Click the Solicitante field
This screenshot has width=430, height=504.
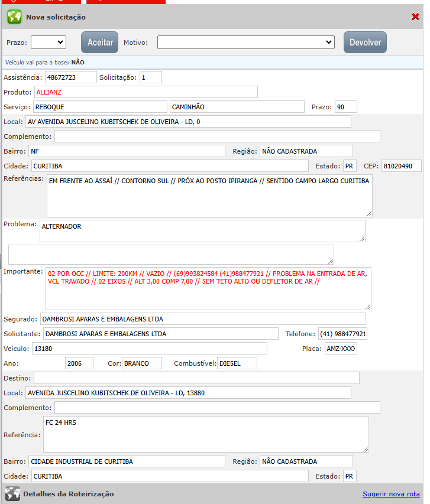pos(161,334)
